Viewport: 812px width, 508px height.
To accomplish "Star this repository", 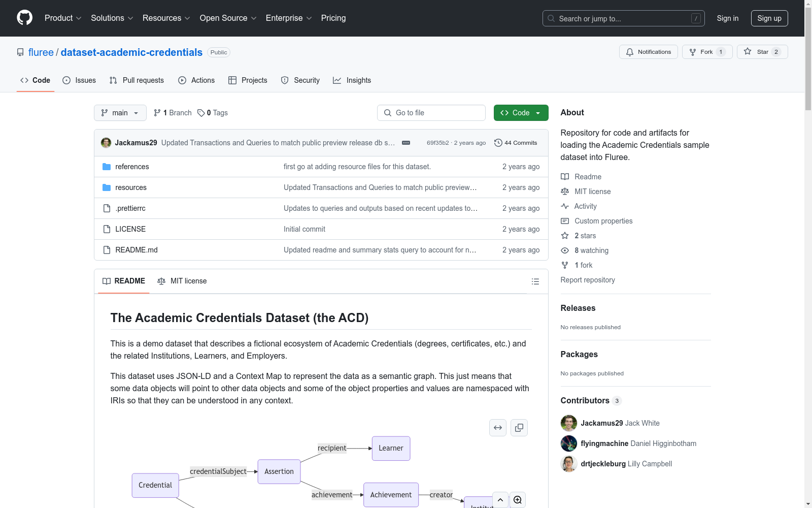I will click(x=762, y=52).
